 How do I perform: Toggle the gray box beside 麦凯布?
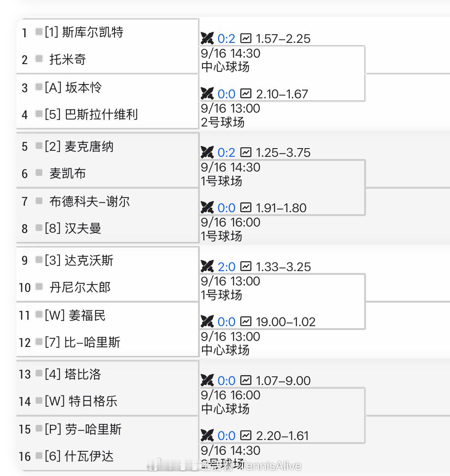click(39, 173)
